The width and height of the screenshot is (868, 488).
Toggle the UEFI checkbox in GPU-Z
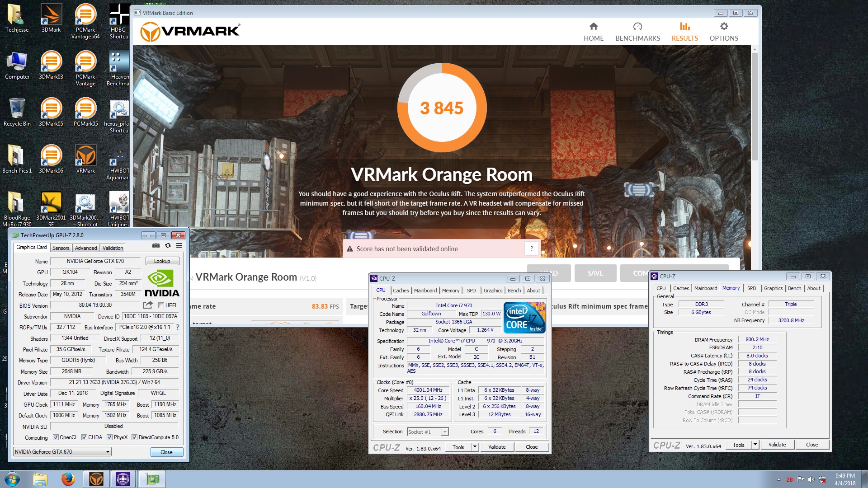[161, 305]
